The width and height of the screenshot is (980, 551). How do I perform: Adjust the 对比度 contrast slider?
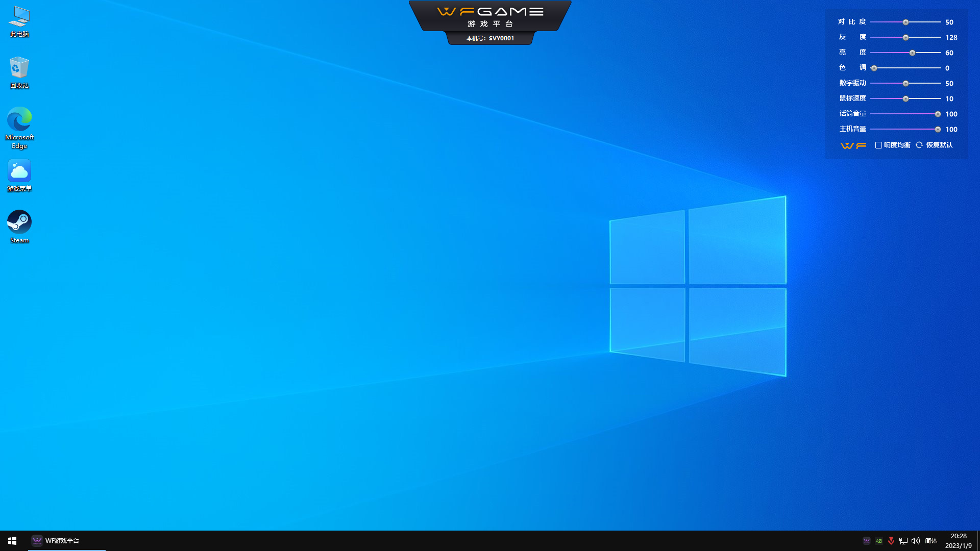point(905,22)
